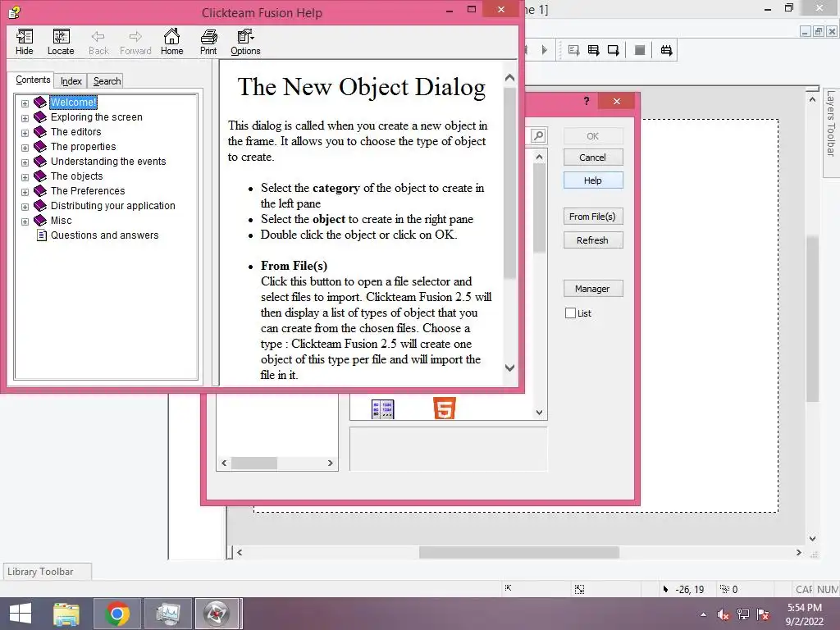840x630 pixels.
Task: Select the counter-style object icon left of HTML5
Action: click(x=382, y=409)
